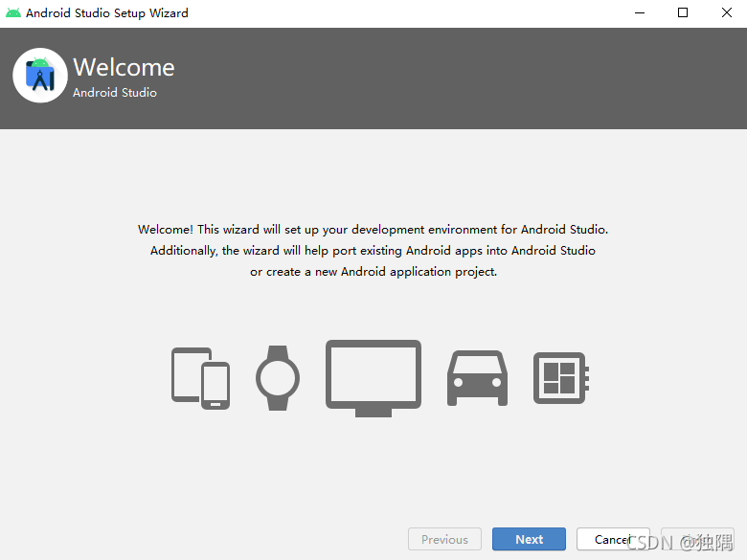The height and width of the screenshot is (560, 747).
Task: Click the Android Things board icon
Action: 561,378
